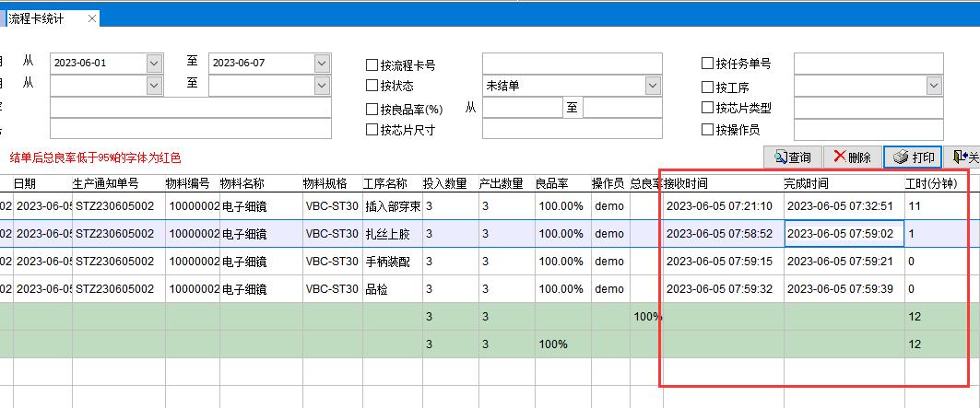The width and height of the screenshot is (980, 408).
Task: Enable the 按操作员 checkbox
Action: (x=708, y=130)
